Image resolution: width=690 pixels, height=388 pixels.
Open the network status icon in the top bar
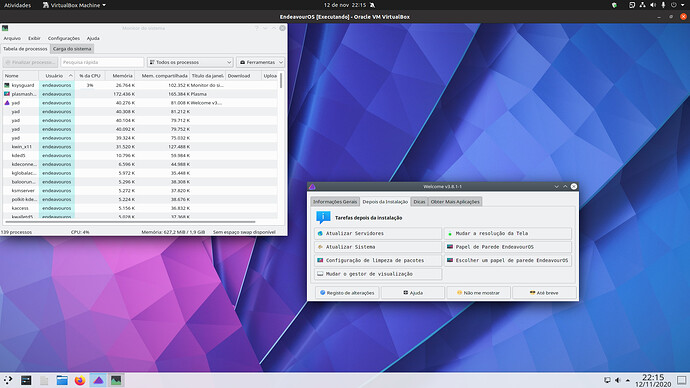(642, 5)
